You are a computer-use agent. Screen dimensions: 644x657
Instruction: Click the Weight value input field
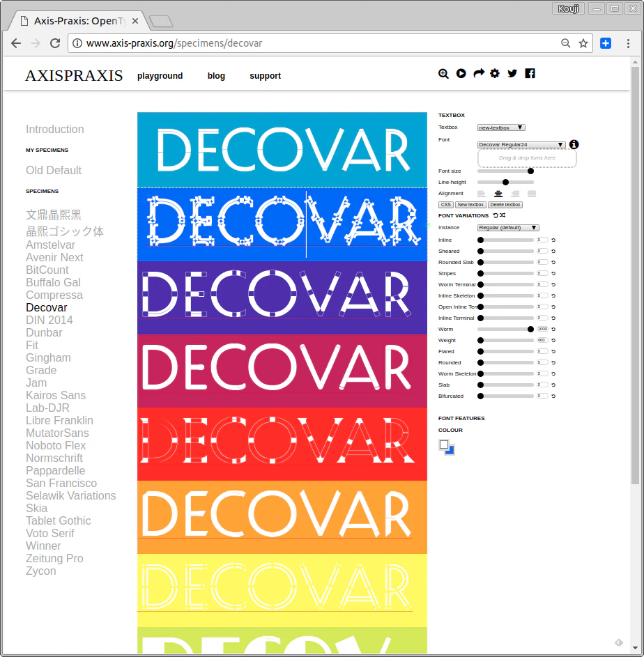pyautogui.click(x=542, y=340)
